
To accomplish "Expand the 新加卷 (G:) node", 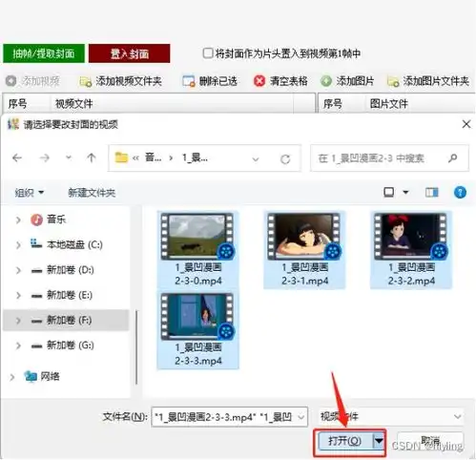I will tap(18, 345).
